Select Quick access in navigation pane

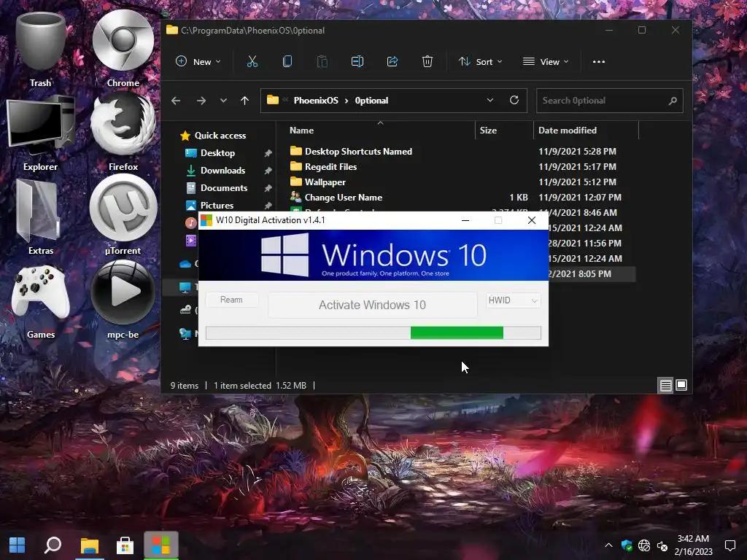click(x=220, y=135)
